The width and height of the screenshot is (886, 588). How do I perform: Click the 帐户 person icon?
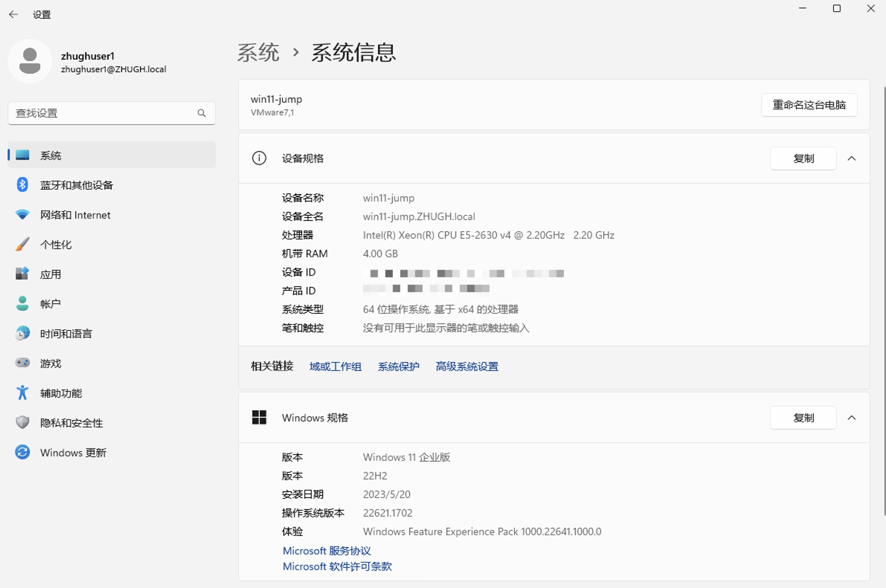(x=23, y=303)
